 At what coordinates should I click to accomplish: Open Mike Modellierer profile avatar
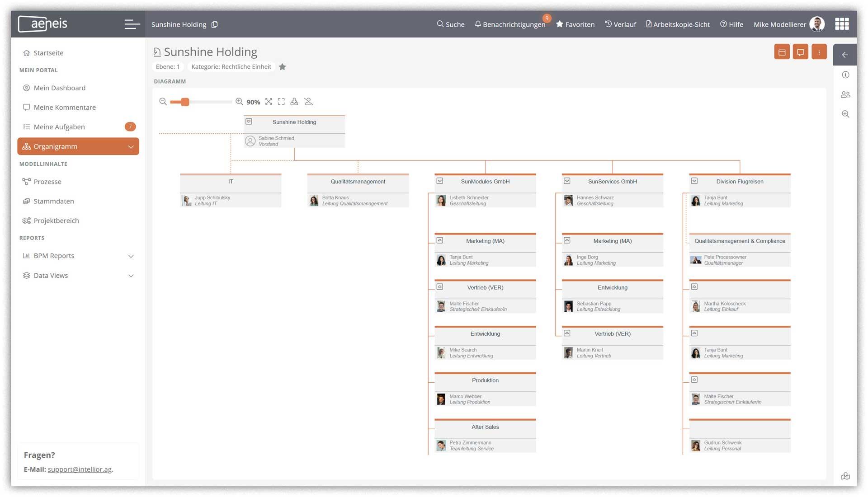(817, 24)
